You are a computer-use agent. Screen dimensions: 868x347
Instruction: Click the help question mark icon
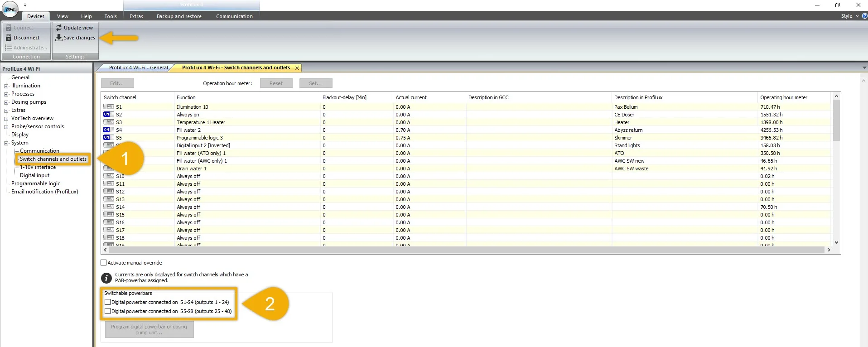(864, 16)
